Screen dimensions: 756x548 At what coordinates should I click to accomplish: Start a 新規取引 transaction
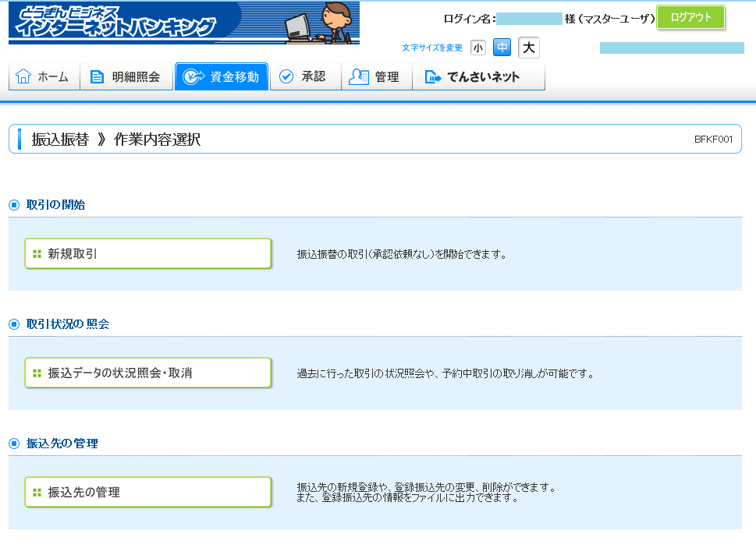tap(147, 253)
